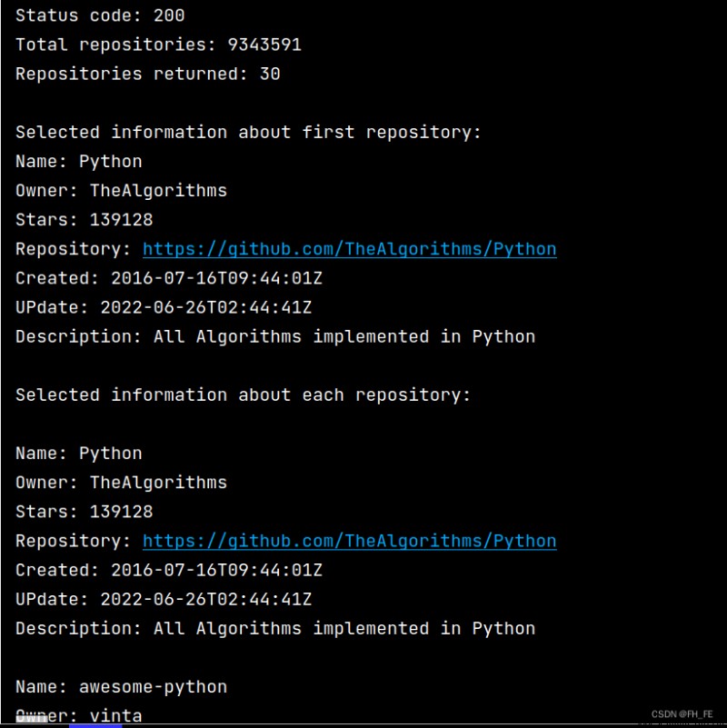Click the CSDN @FH_FE watermark
The height and width of the screenshot is (728, 727).
[x=682, y=714]
